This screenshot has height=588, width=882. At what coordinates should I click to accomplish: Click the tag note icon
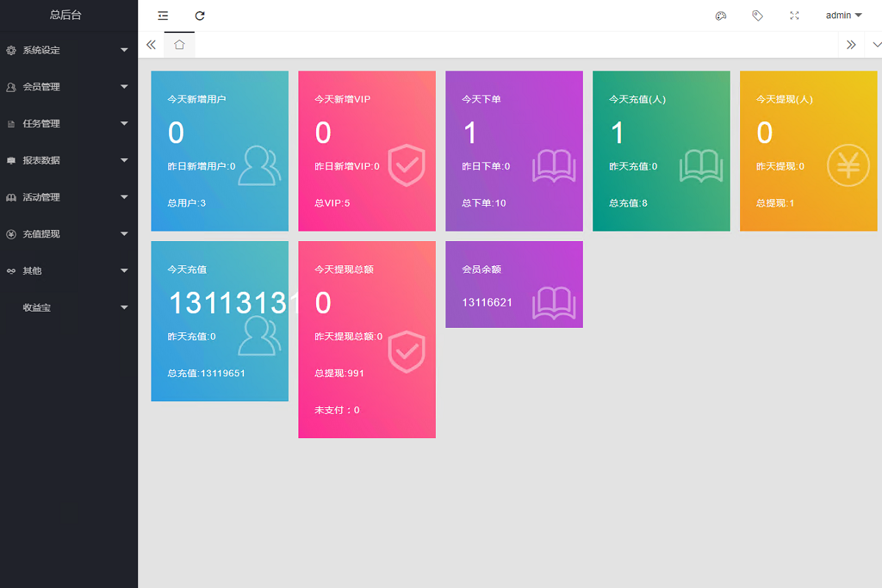758,15
